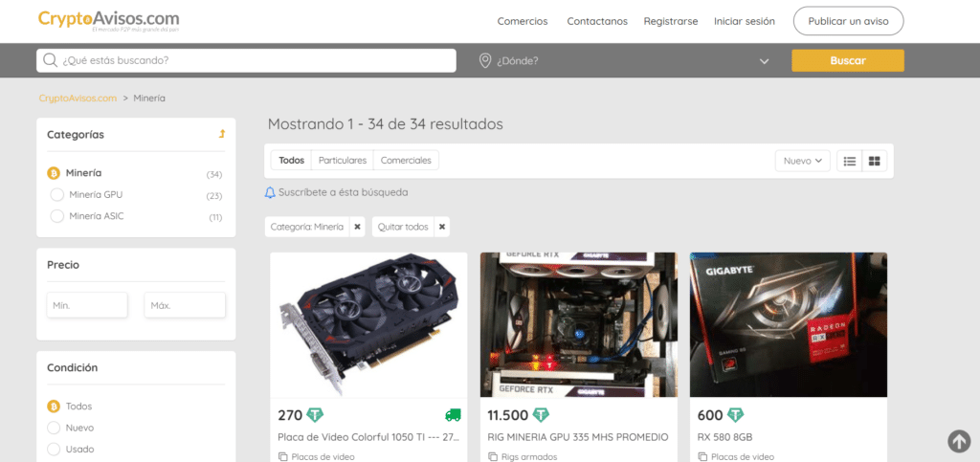Open the Nuevo sort dropdown

pyautogui.click(x=803, y=161)
